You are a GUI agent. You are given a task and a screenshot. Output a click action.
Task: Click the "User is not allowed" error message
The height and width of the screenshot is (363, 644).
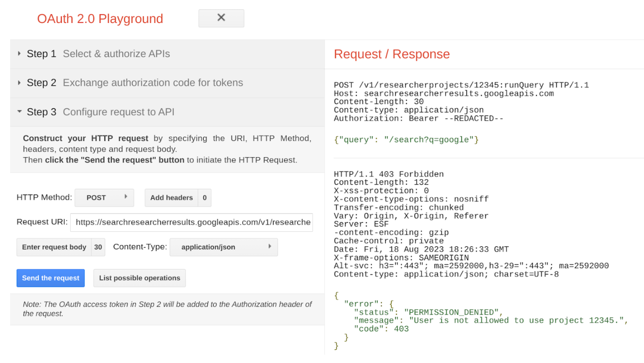click(517, 321)
